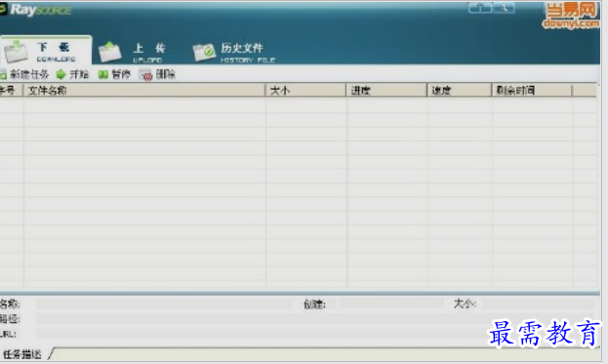Sort by 序号 column header

(x=12, y=91)
